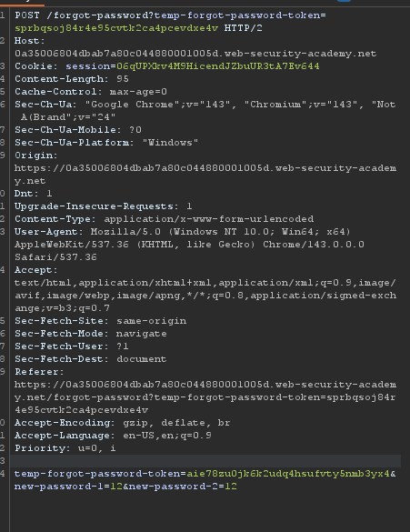
Task: Click the body token aie78zu0jk6k2udq4hsufvty5nmb3yx4
Action: pyautogui.click(x=288, y=473)
